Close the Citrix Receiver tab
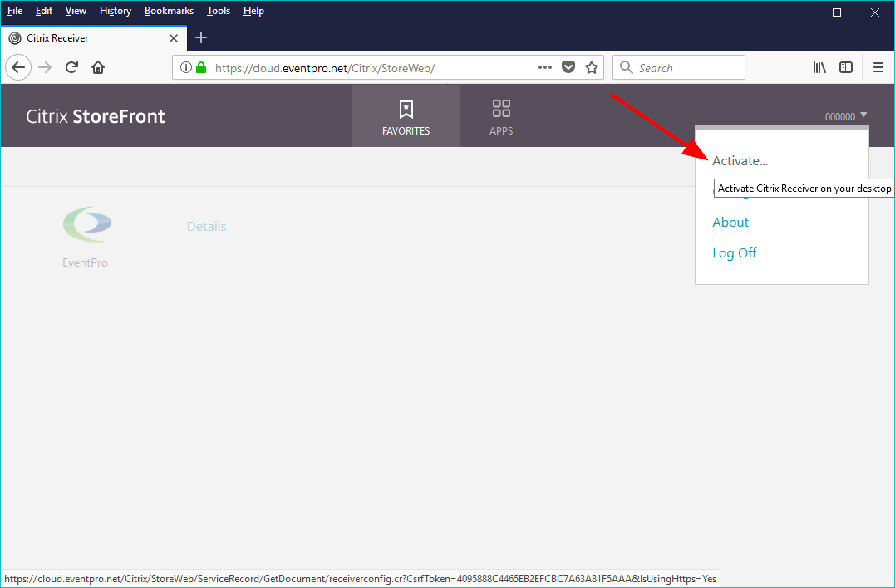This screenshot has height=588, width=895. [174, 38]
